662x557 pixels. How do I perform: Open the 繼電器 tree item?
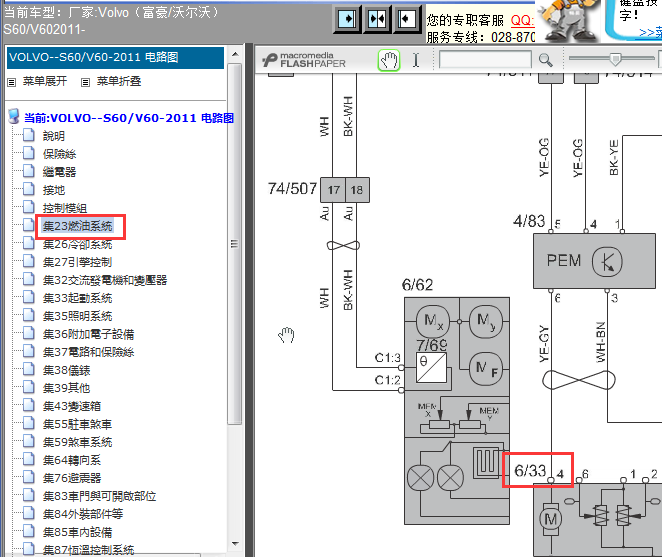tap(59, 172)
